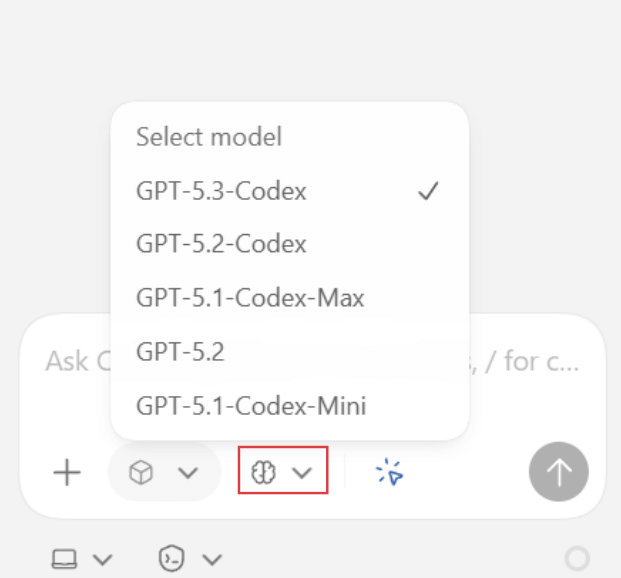Select GPT-5.3-Codex from model list

(x=221, y=191)
